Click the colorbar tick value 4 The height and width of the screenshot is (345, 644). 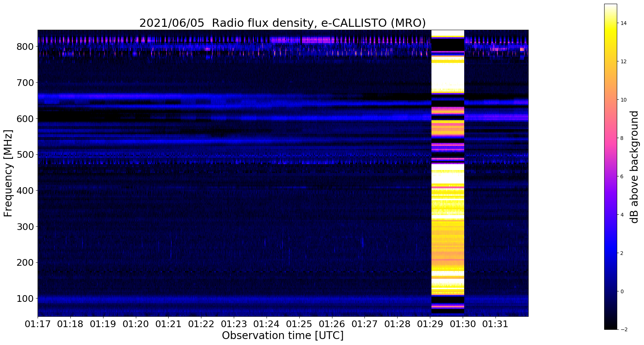click(x=622, y=215)
